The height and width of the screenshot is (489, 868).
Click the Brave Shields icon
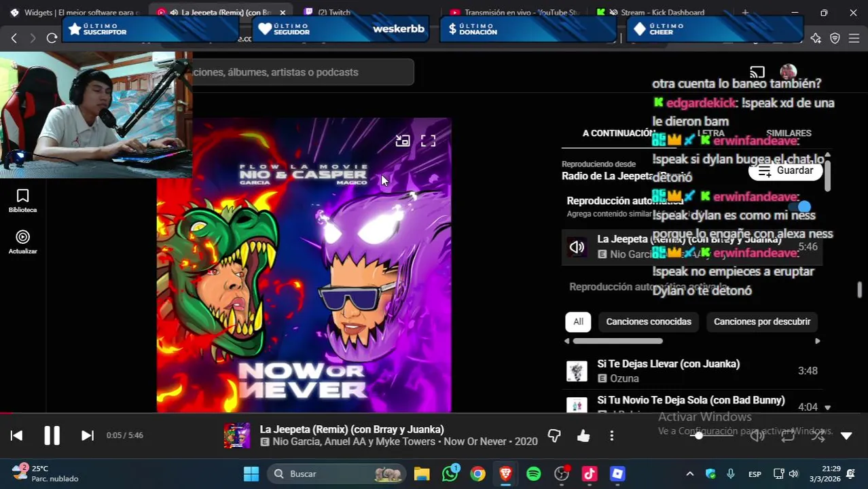click(835, 38)
